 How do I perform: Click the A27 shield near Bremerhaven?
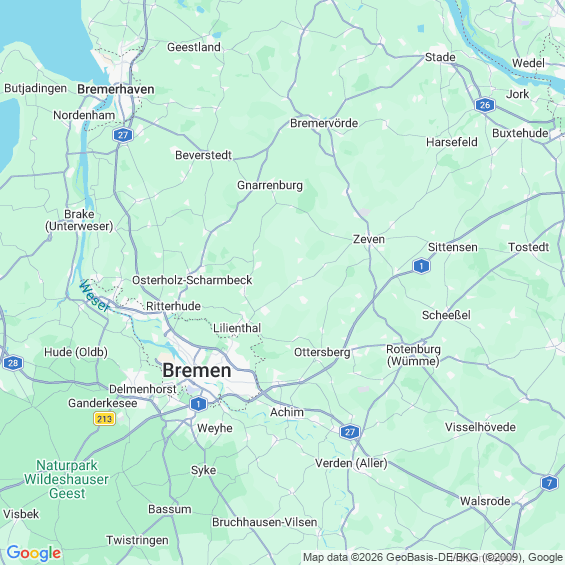[123, 135]
